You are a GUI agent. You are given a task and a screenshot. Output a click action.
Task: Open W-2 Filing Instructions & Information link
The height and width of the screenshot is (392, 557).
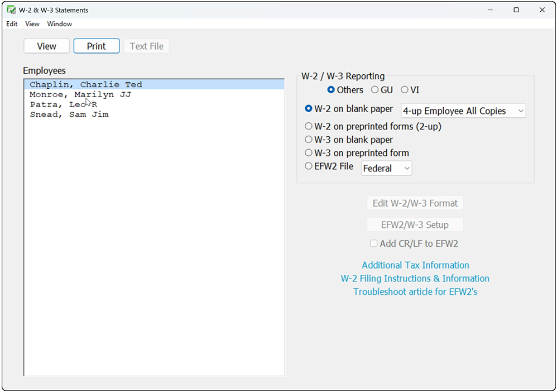pyautogui.click(x=415, y=278)
